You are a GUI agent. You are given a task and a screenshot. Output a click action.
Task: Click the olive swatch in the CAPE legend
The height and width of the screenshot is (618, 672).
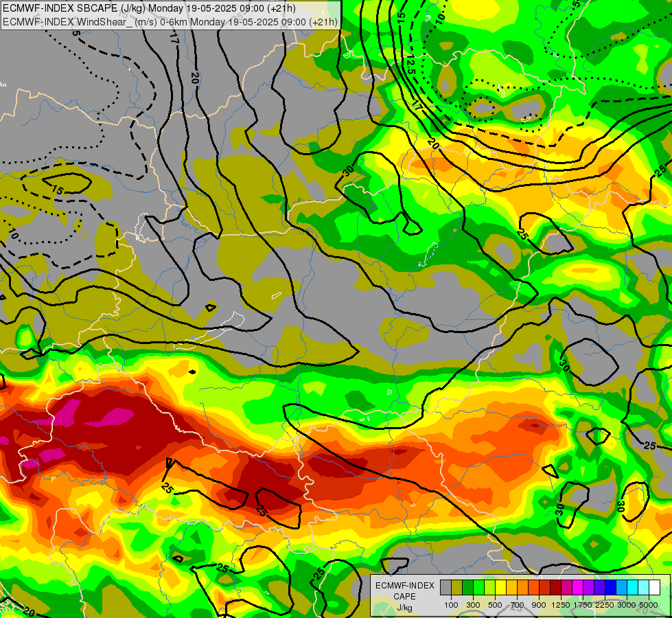[x=457, y=587]
